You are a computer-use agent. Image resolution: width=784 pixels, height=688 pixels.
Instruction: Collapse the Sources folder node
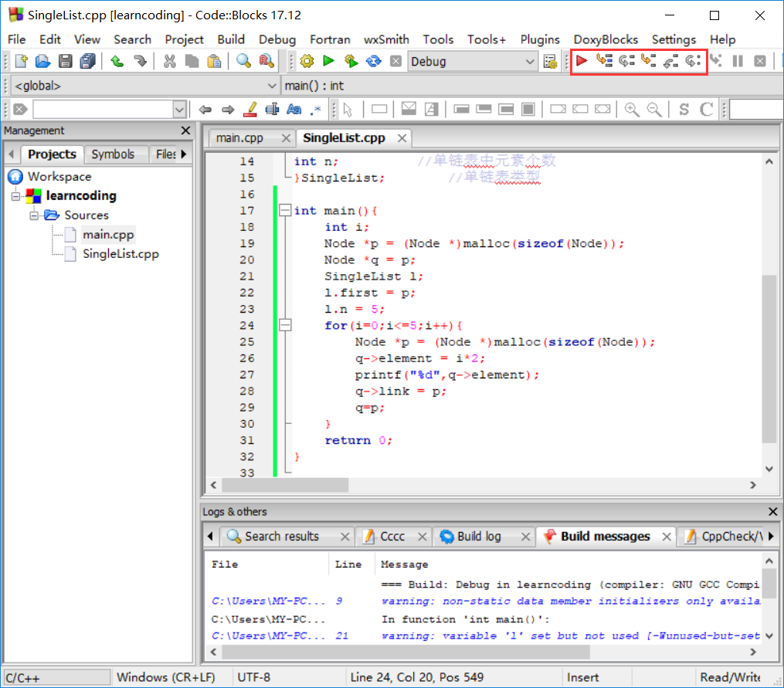pyautogui.click(x=33, y=215)
